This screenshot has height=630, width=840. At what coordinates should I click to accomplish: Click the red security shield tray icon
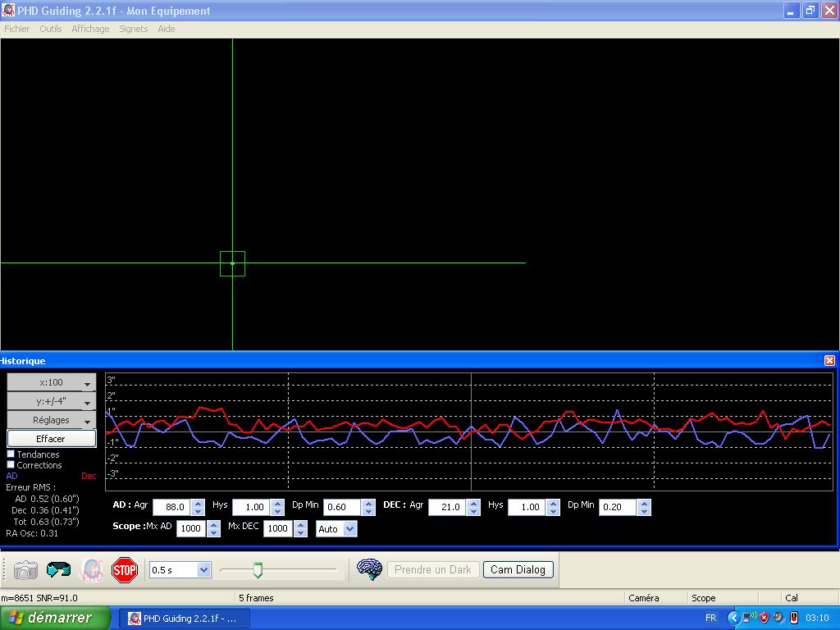click(x=764, y=618)
